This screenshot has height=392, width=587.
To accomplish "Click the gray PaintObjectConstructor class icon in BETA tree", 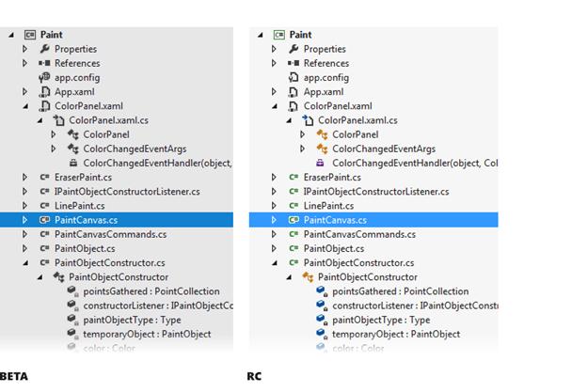I will (58, 277).
